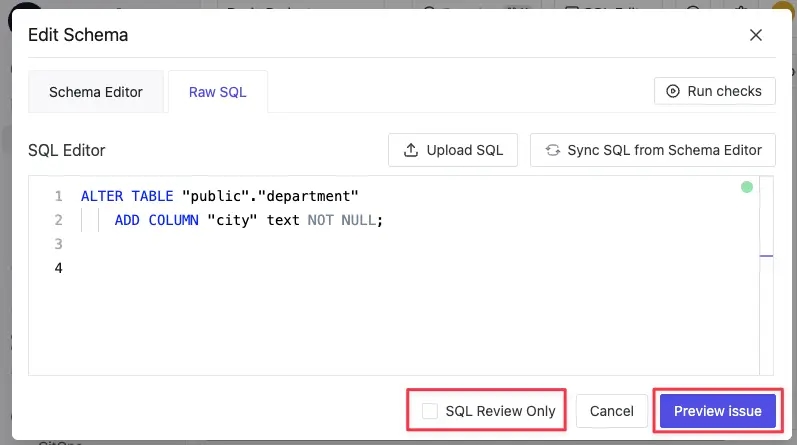Click the ADD COLUMN keyword in line two
Viewport: 797px width, 445px height.
point(157,220)
